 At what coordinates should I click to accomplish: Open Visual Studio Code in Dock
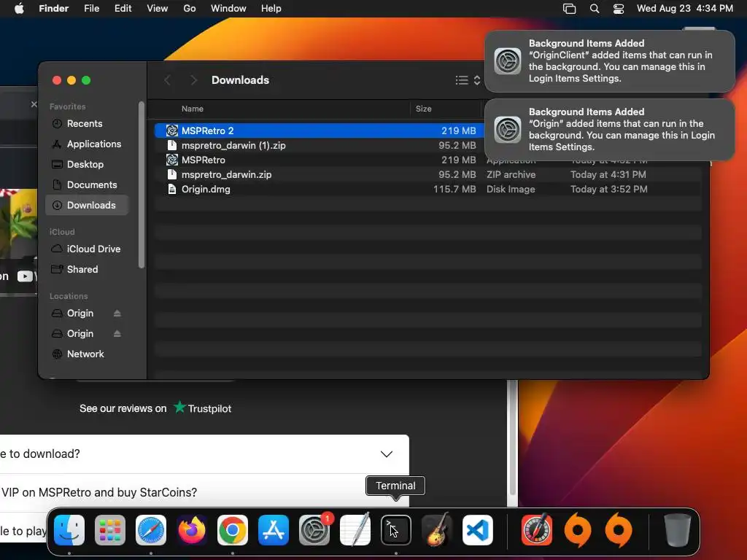coord(478,530)
